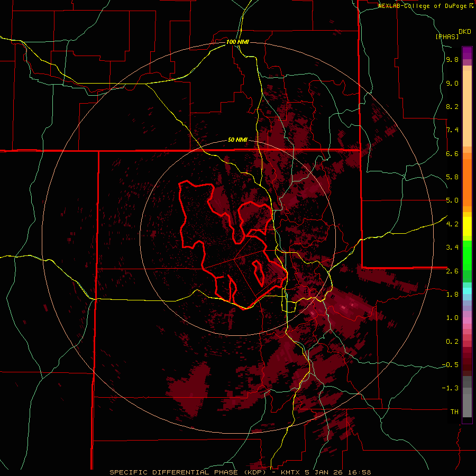The height and width of the screenshot is (476, 476).
Task: Click the 16:58 timestamp in the caption
Action: coord(360,472)
